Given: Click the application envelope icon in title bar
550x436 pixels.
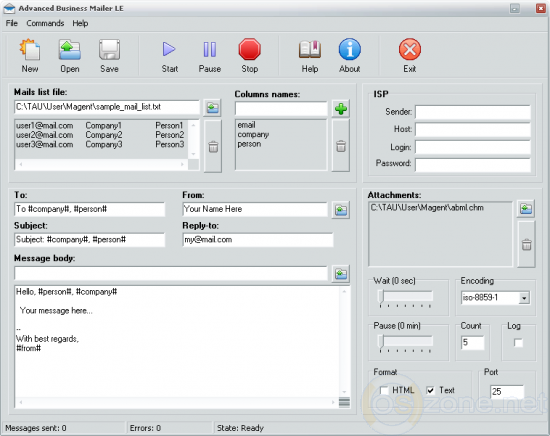Looking at the screenshot, I should [x=9, y=8].
